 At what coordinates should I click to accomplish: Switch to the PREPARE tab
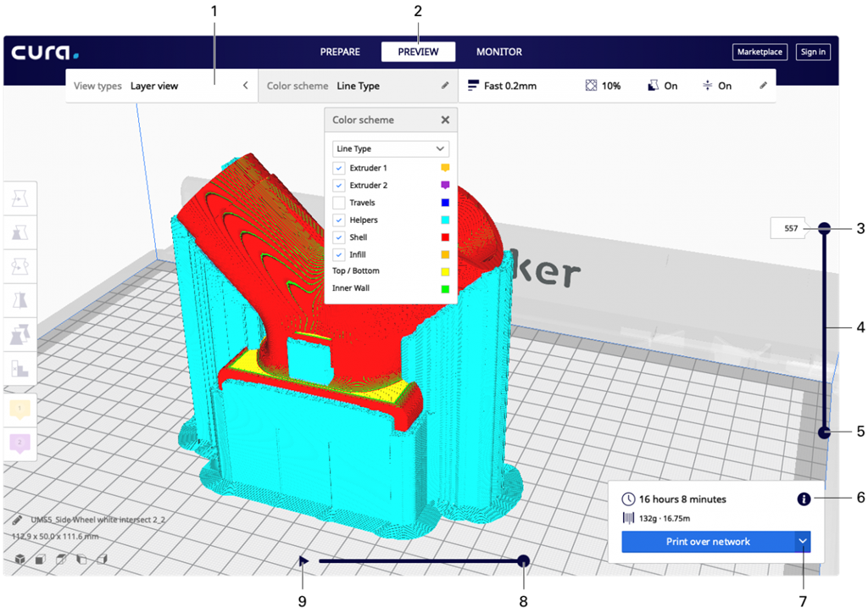coord(340,52)
